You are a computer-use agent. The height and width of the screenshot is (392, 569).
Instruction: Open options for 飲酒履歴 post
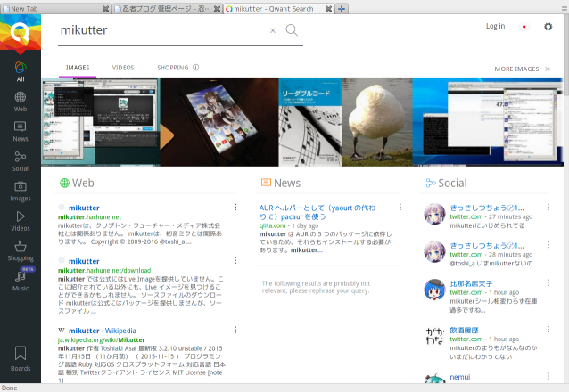(x=548, y=330)
